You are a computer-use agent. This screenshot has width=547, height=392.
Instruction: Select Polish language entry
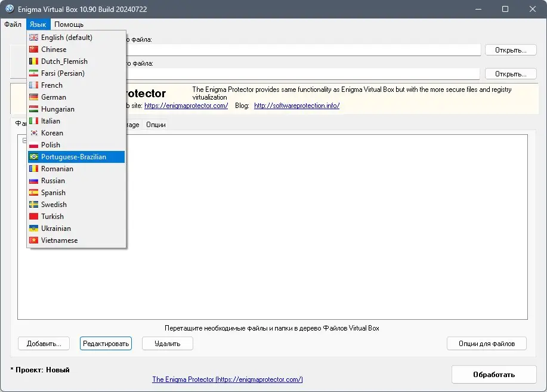pos(76,145)
